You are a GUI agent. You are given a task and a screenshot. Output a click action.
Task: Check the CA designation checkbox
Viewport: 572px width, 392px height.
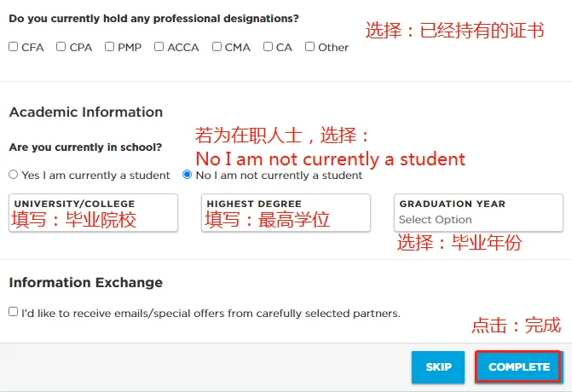pyautogui.click(x=269, y=47)
